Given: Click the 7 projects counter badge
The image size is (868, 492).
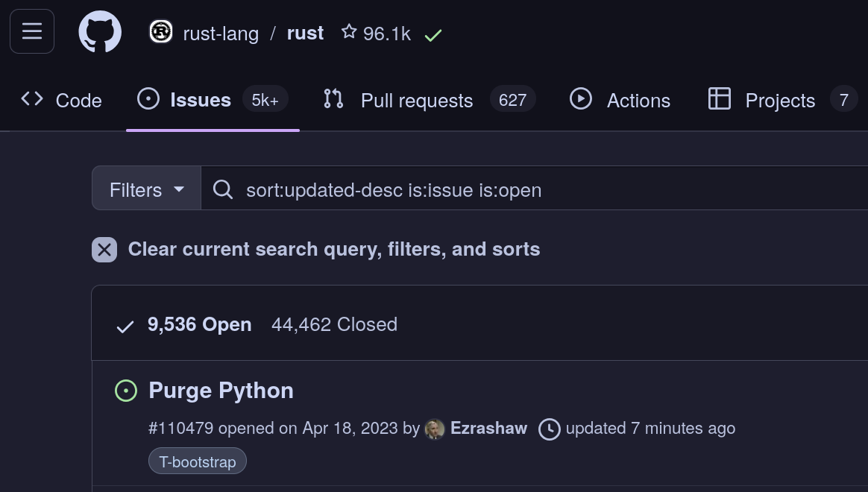Looking at the screenshot, I should (x=843, y=100).
